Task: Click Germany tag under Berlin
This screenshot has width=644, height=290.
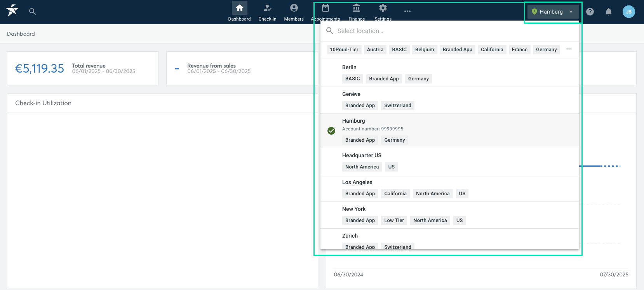Action: 418,79
